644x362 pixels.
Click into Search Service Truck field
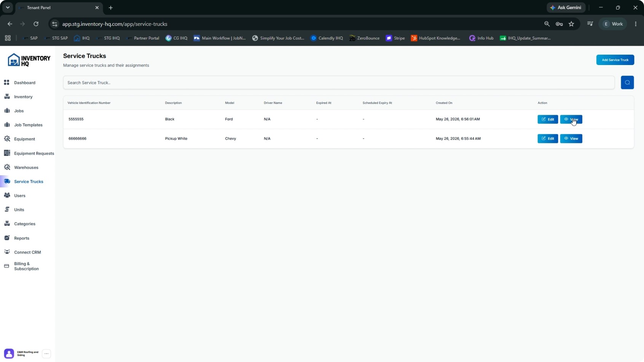tap(339, 83)
